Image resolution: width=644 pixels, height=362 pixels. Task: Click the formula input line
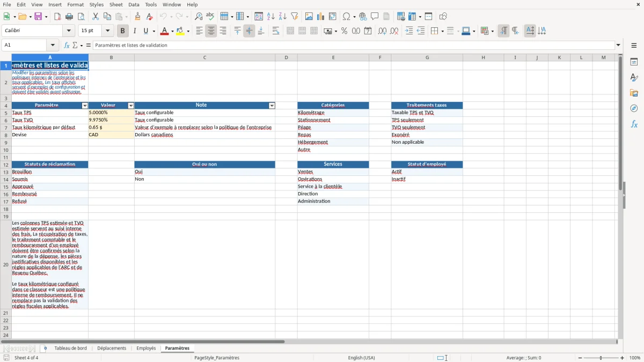pyautogui.click(x=353, y=45)
